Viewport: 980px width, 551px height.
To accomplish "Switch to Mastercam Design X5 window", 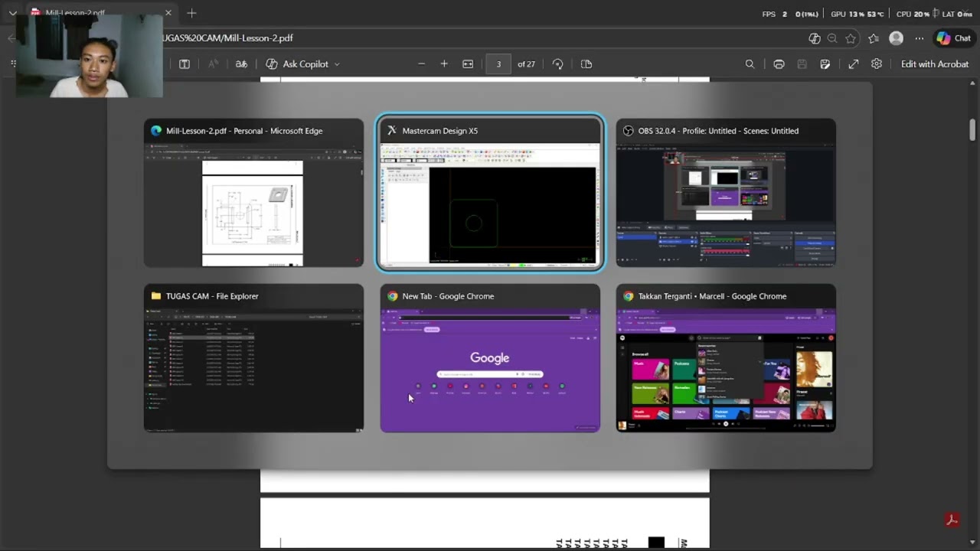I will click(490, 193).
